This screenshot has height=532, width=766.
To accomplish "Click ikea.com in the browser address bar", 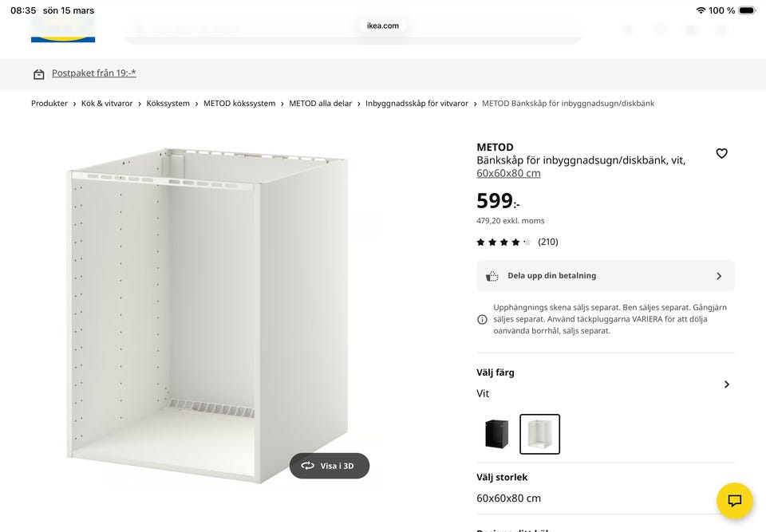I will [382, 25].
